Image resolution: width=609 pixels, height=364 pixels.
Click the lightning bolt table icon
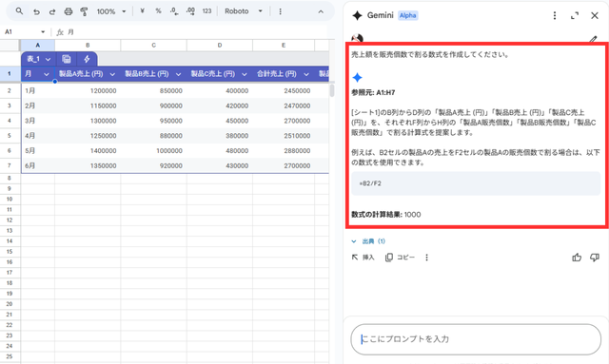point(87,59)
